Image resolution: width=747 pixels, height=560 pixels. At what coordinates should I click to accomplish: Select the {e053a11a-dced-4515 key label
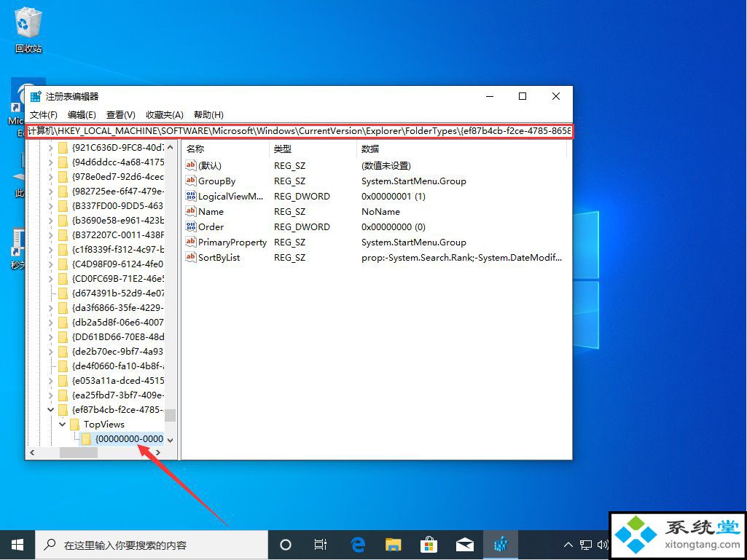point(118,380)
